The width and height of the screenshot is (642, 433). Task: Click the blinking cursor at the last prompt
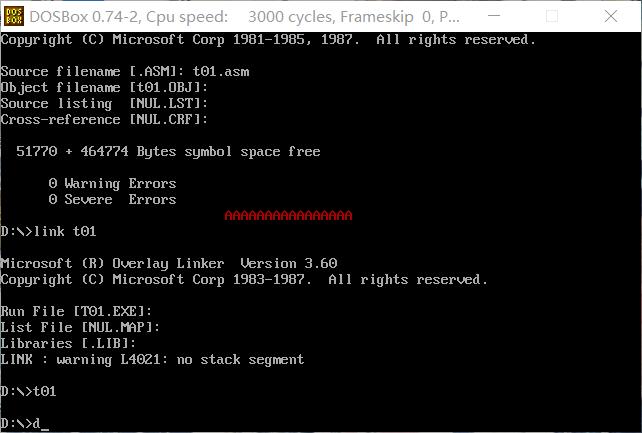45,424
